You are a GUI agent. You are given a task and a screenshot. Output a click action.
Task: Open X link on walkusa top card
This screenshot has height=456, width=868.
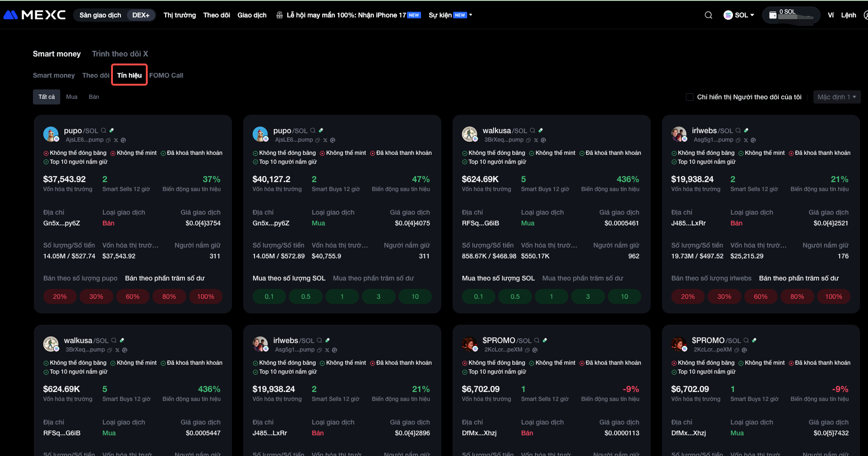point(536,140)
